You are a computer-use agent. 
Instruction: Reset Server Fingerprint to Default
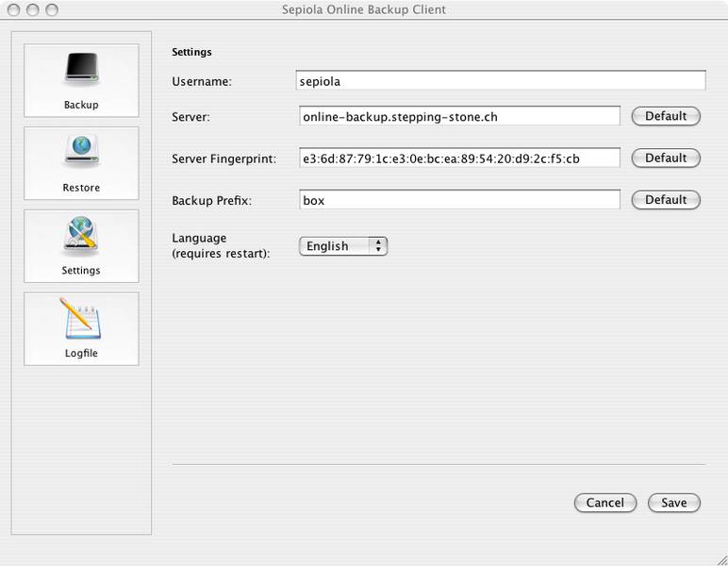(x=666, y=158)
